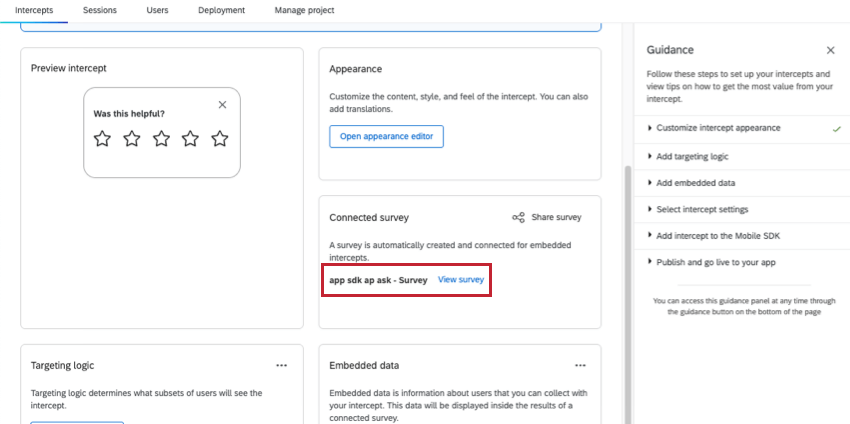
Task: Expand Select intercept settings step
Action: pos(702,209)
